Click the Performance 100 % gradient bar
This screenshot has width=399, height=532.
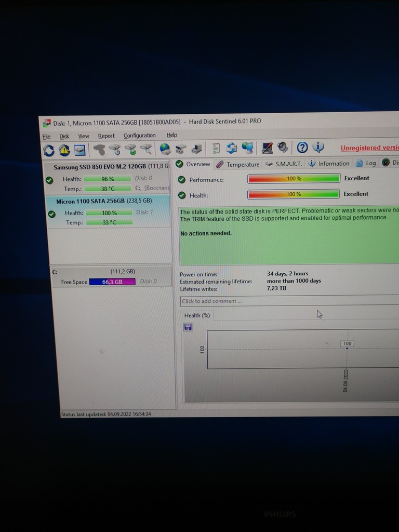[x=294, y=179]
